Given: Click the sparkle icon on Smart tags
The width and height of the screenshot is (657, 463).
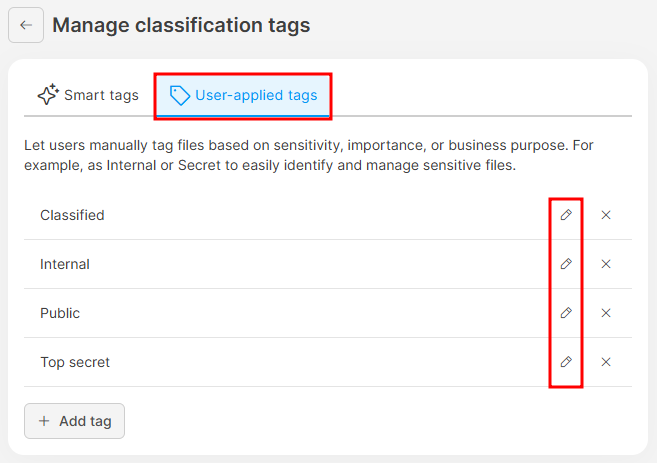Looking at the screenshot, I should point(47,96).
